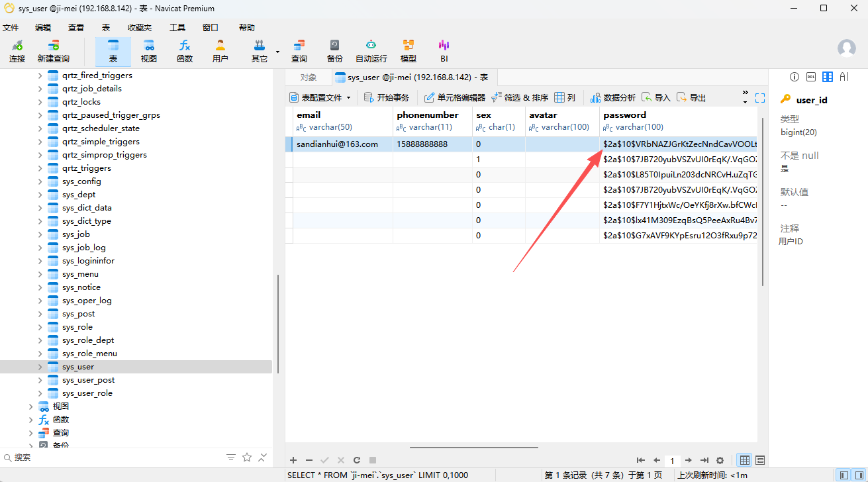Click the 其它 (Others) toolbar icon
868x482 pixels.
click(259, 52)
